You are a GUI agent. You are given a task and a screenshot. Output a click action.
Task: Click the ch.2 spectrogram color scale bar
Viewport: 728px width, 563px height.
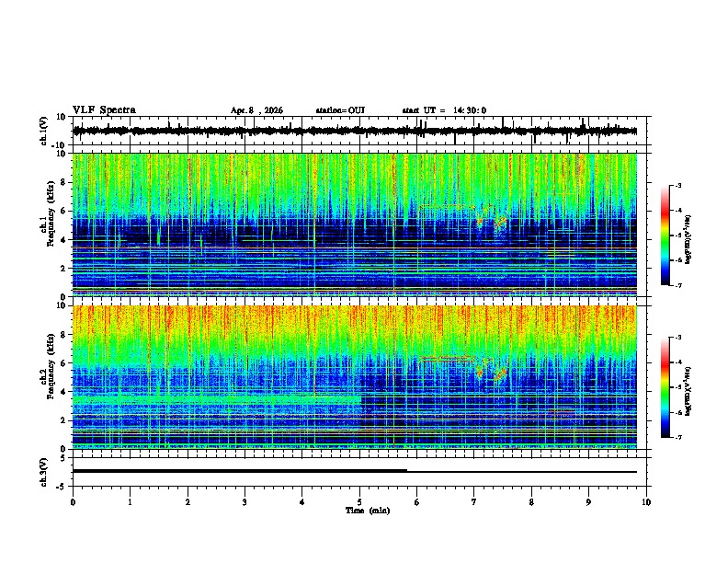pos(665,387)
